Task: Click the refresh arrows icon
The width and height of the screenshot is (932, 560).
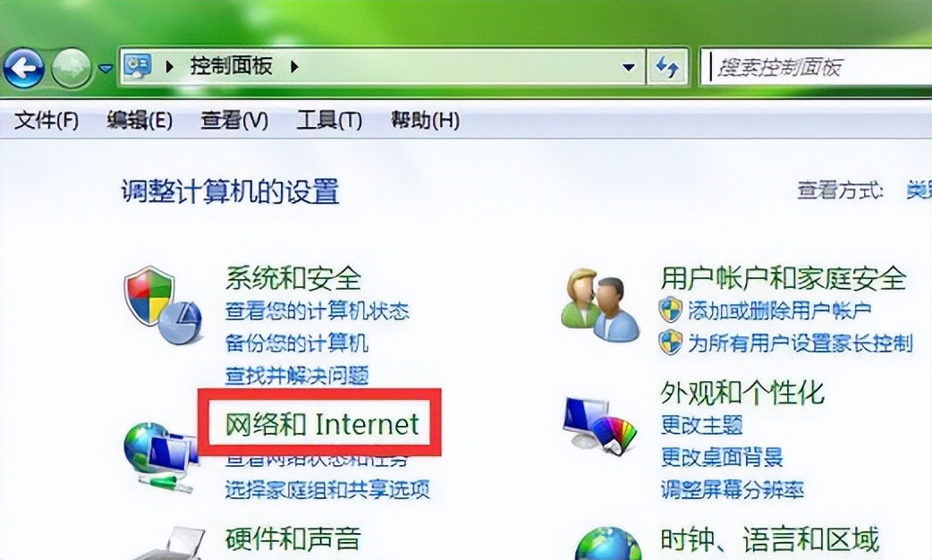Action: click(x=667, y=66)
